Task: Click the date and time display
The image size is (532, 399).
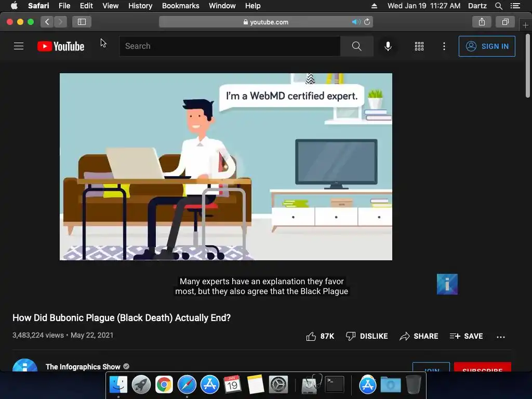Action: (x=424, y=6)
